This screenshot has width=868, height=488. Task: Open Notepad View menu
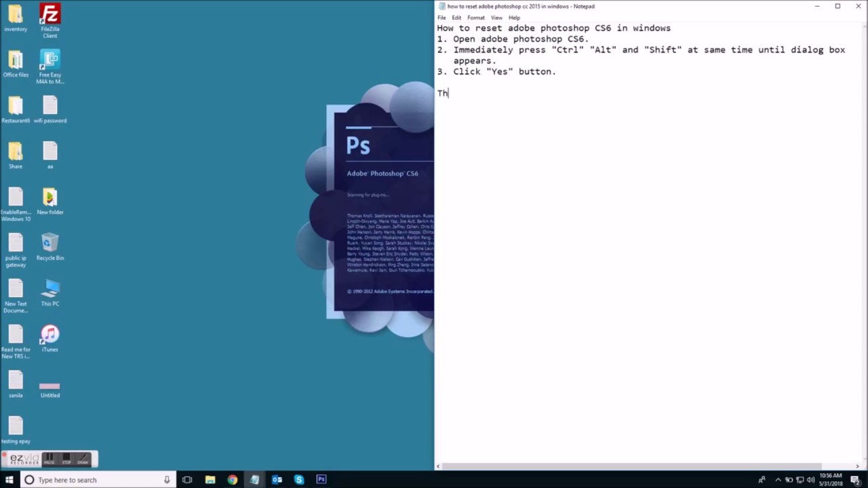(x=496, y=18)
